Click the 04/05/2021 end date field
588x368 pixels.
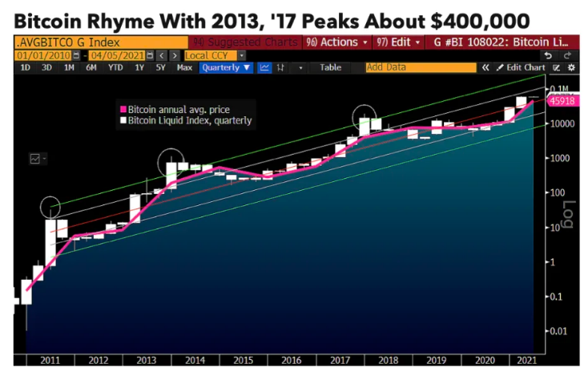point(118,55)
